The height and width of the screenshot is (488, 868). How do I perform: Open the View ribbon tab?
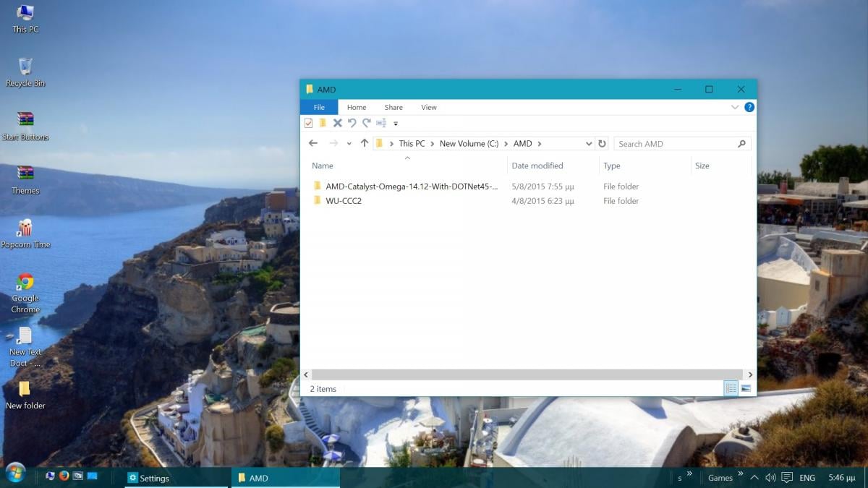429,107
